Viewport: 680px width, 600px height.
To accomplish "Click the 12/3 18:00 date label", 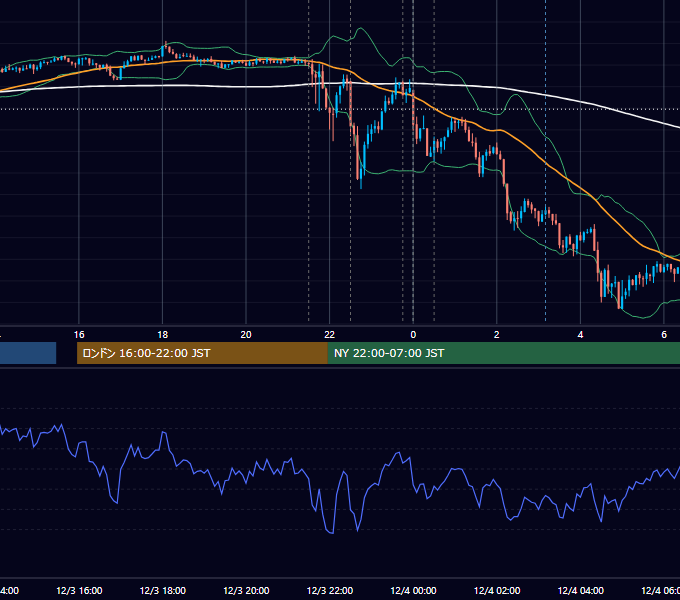I will [163, 591].
